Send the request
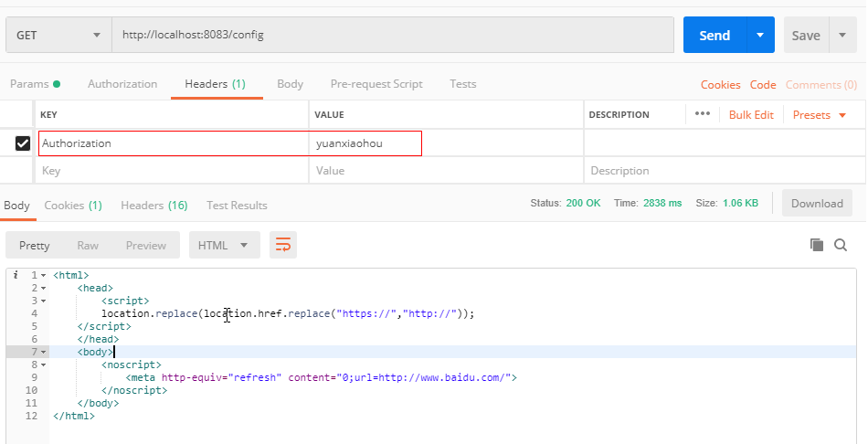This screenshot has height=444, width=868. tap(715, 35)
